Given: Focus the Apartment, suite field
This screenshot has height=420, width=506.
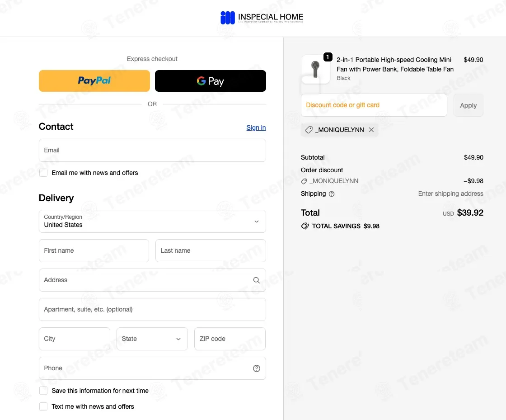Looking at the screenshot, I should pos(152,309).
